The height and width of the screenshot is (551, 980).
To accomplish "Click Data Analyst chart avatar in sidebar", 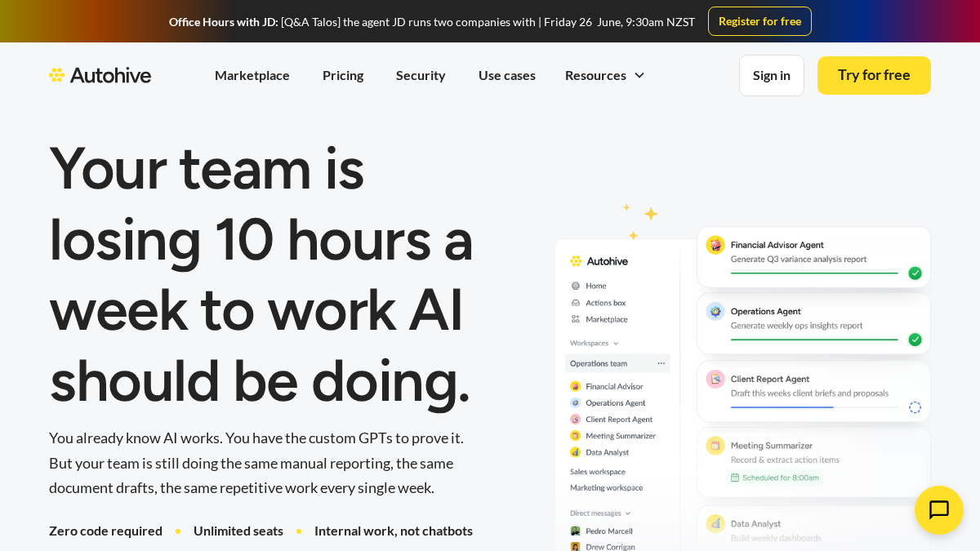I will click(575, 451).
